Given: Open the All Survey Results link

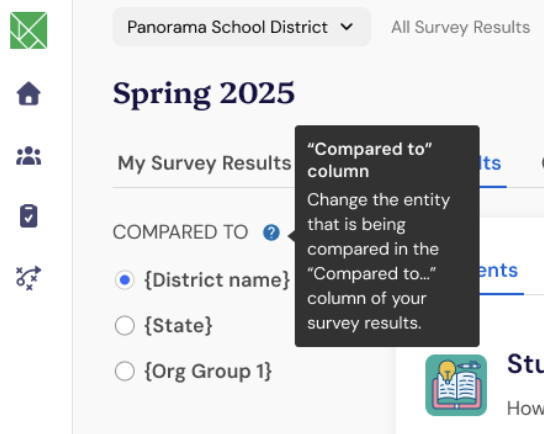Looking at the screenshot, I should click(x=461, y=27).
